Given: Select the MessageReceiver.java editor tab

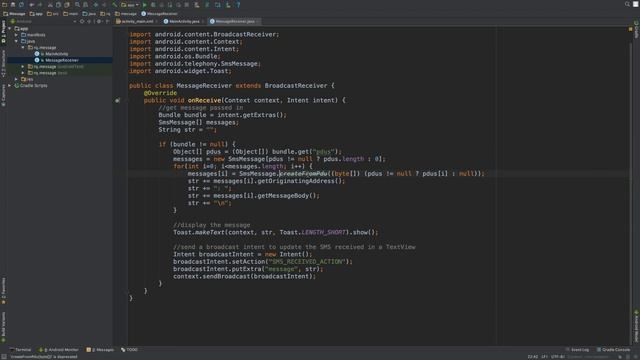Looking at the screenshot, I should [x=235, y=21].
